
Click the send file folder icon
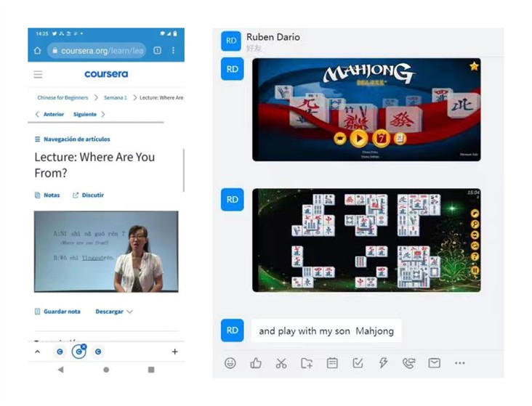307,363
